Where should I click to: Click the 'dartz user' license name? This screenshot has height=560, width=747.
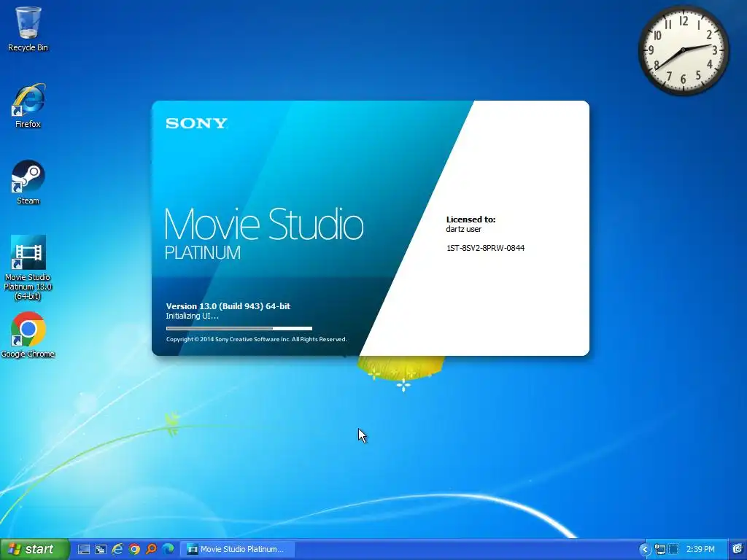(x=463, y=229)
